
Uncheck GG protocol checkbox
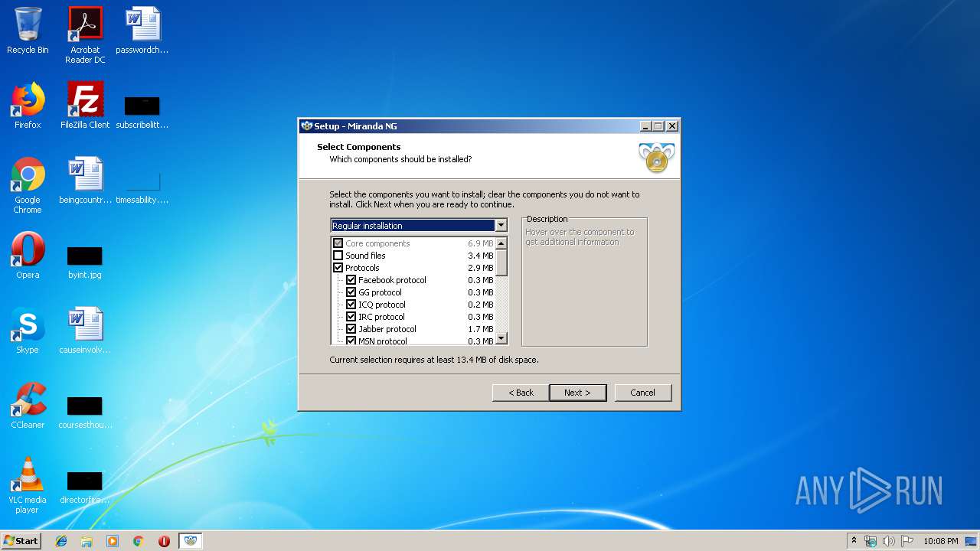351,292
